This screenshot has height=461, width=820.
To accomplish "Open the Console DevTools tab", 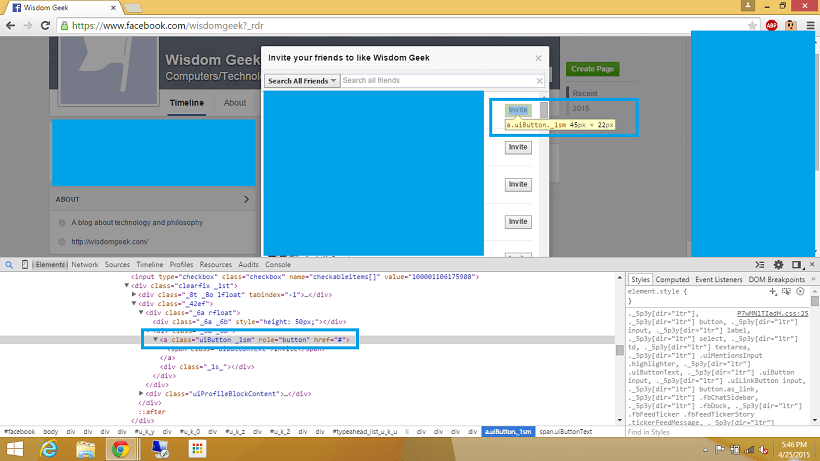I will [278, 265].
